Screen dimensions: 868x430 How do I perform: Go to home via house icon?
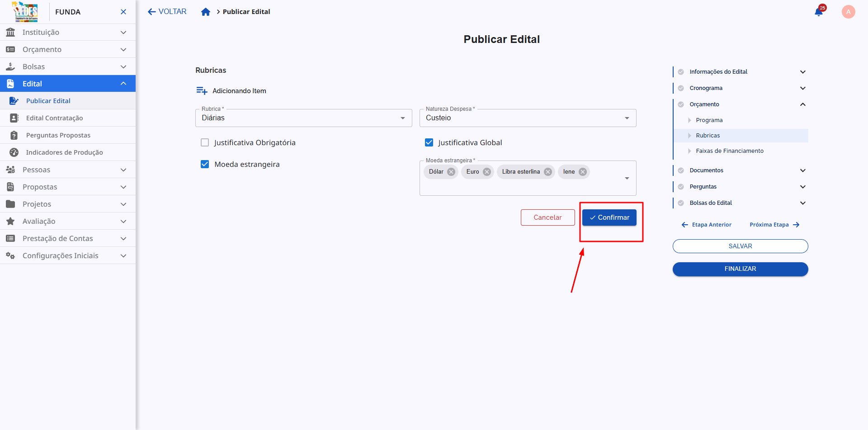tap(206, 12)
